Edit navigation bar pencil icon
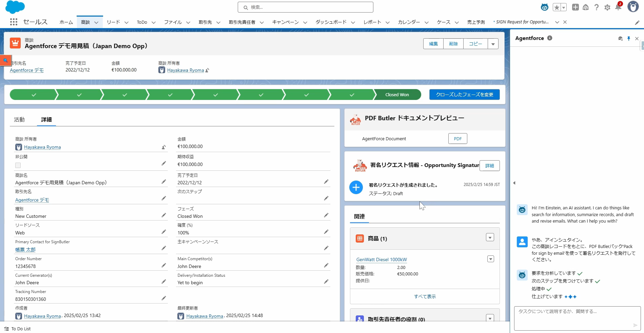The image size is (644, 333). [637, 22]
